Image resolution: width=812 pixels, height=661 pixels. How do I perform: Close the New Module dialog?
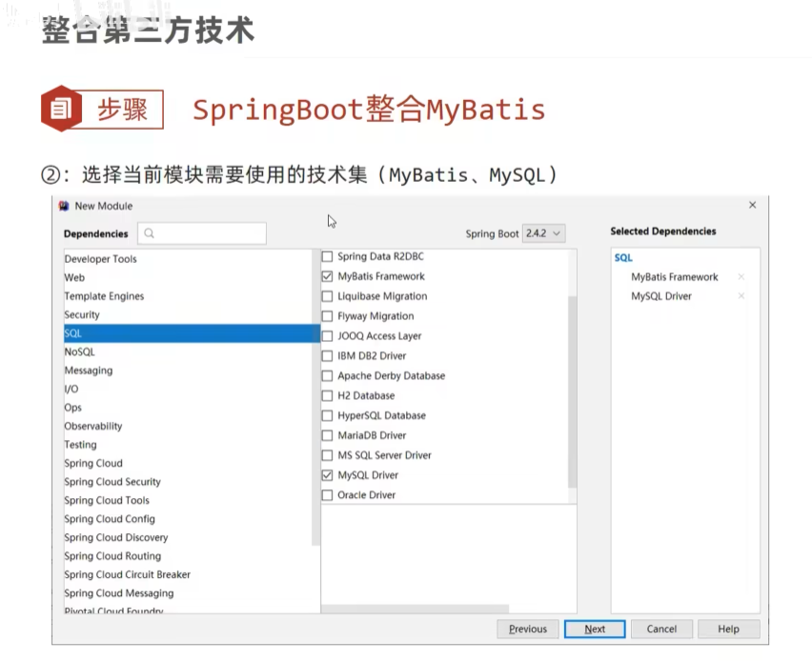753,205
